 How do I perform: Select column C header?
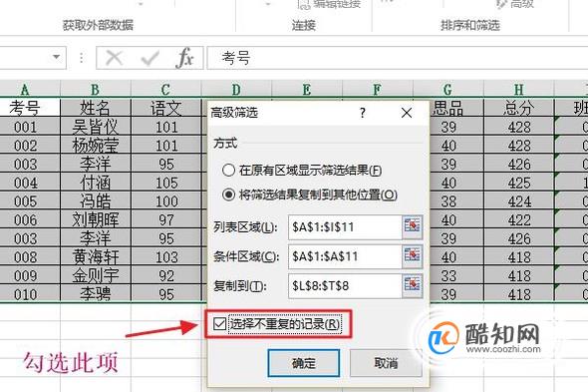click(x=165, y=90)
